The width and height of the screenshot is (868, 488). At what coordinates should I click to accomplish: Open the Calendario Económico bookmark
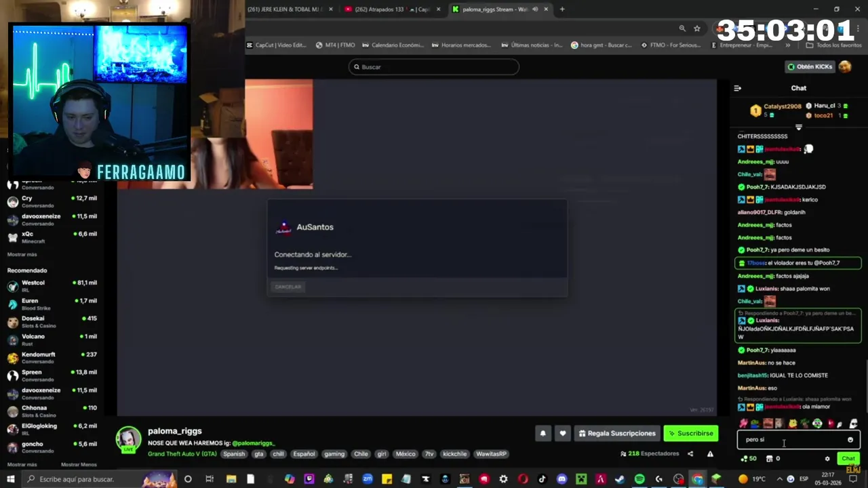(393, 45)
